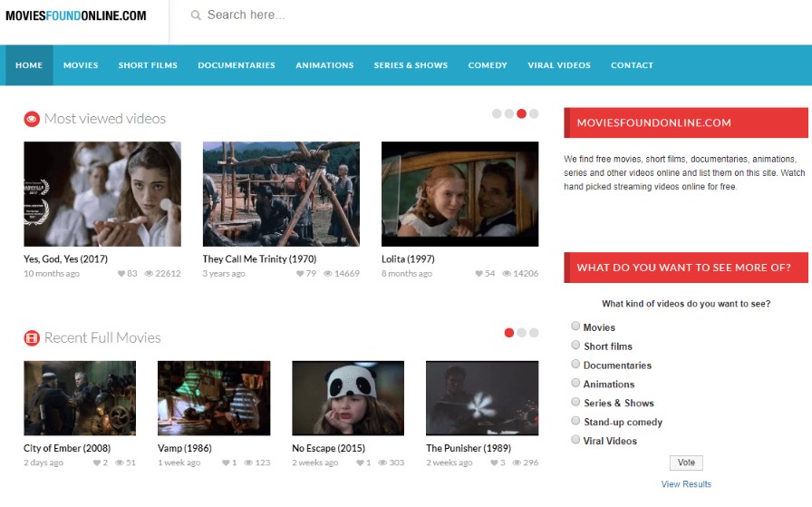The height and width of the screenshot is (507, 812).
Task: Click last carousel dot in Recent Full Movies
Action: (x=534, y=333)
